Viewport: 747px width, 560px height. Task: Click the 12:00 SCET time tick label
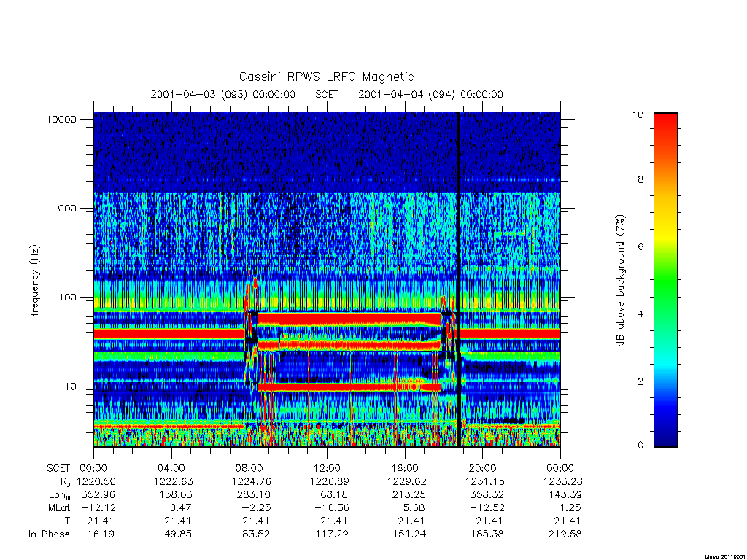[327, 468]
